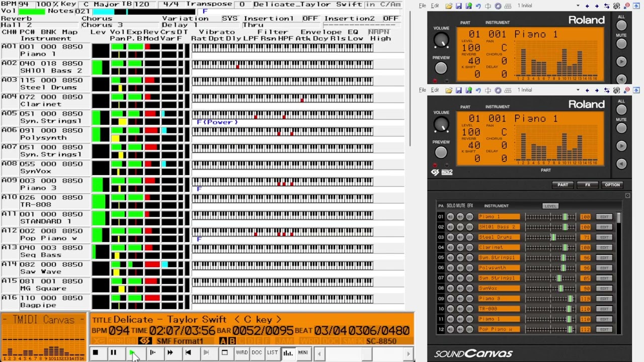Click save disk icon in upper Sound Canvas
The width and height of the screenshot is (644, 362).
pyautogui.click(x=458, y=6)
